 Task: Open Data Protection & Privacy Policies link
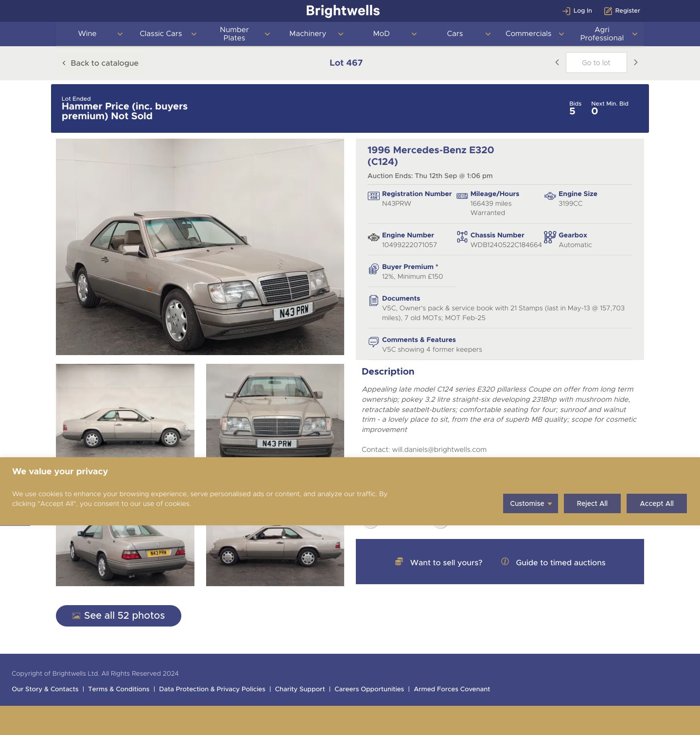pos(212,689)
